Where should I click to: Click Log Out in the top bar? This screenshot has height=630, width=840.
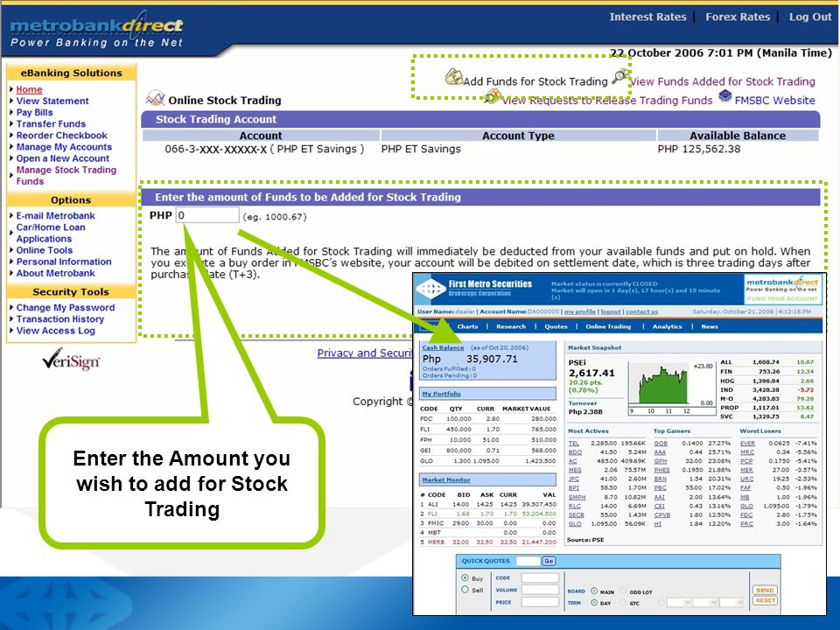810,17
